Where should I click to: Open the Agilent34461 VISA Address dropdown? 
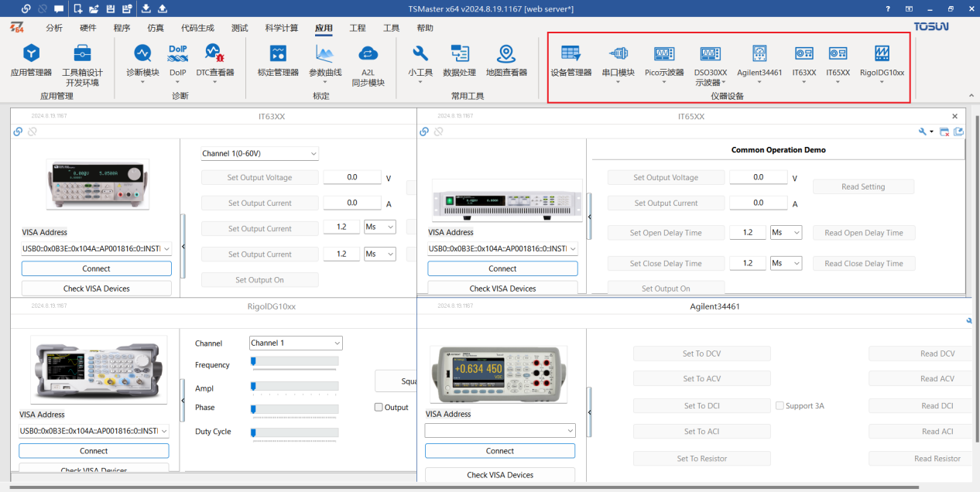[x=500, y=430]
